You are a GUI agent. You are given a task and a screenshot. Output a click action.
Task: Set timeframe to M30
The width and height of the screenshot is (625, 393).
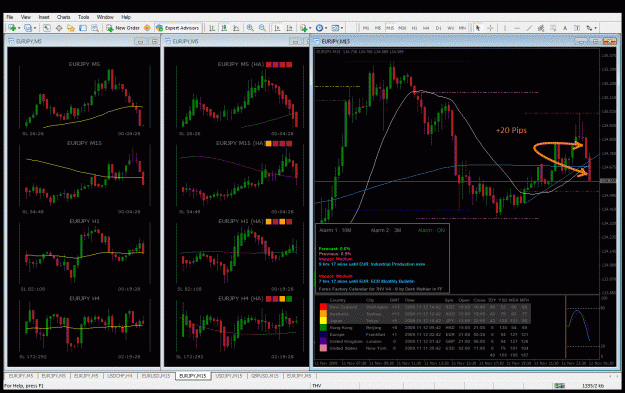[402, 28]
